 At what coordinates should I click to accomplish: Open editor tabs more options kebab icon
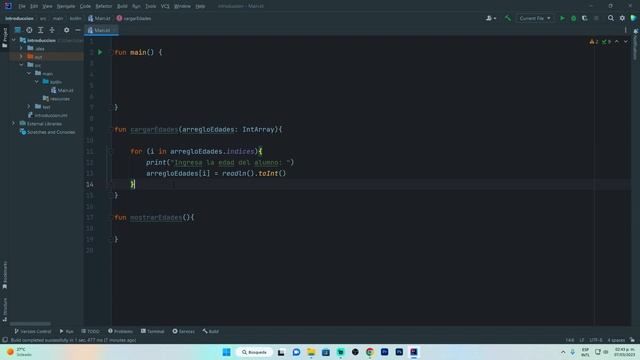pyautogui.click(x=625, y=30)
